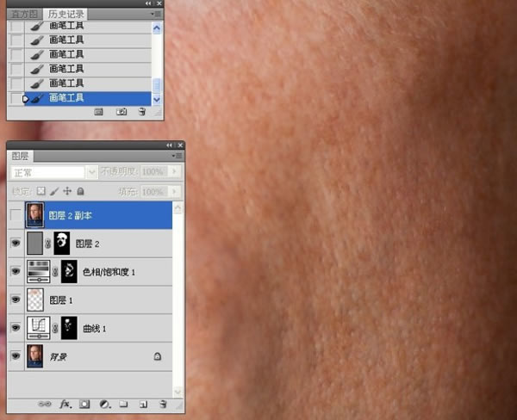Select the 历史记录 tab
517x420 pixels.
(x=65, y=14)
